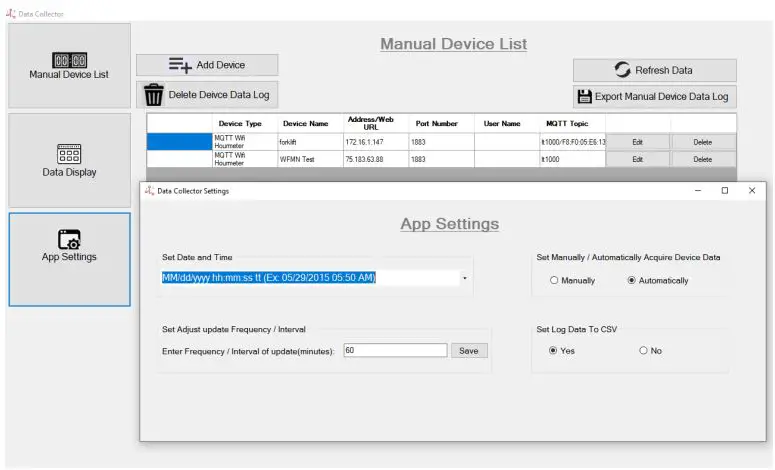Close the Data Collector Settings window

coord(752,190)
